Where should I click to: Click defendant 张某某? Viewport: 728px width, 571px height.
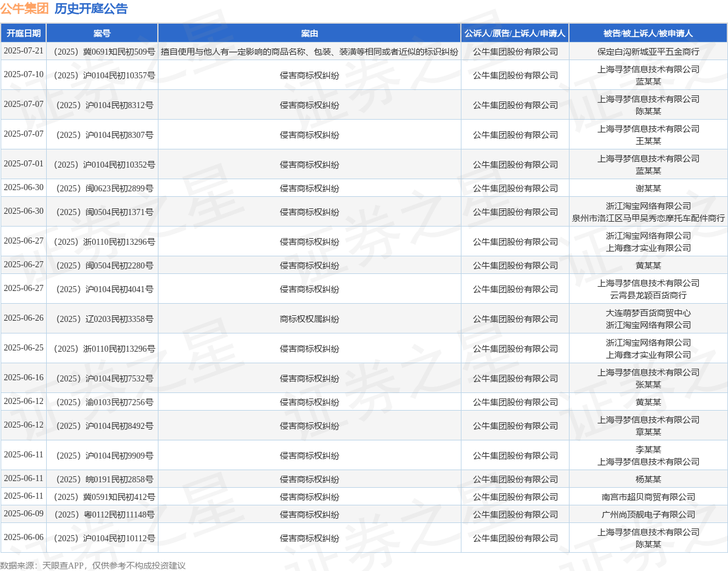pyautogui.click(x=648, y=385)
